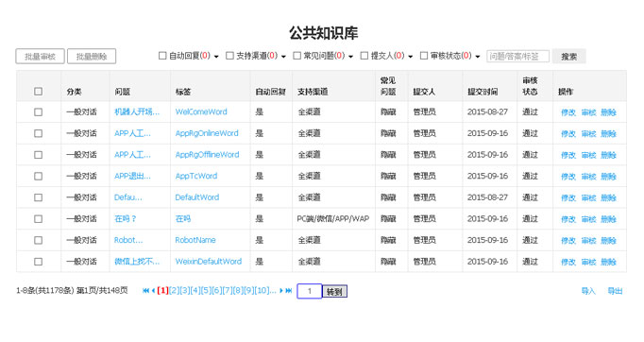Go to next page with single right arrow

click(281, 291)
